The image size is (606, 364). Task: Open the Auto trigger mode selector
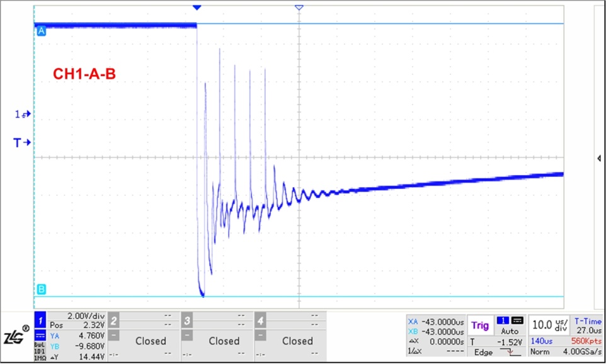[x=510, y=331]
